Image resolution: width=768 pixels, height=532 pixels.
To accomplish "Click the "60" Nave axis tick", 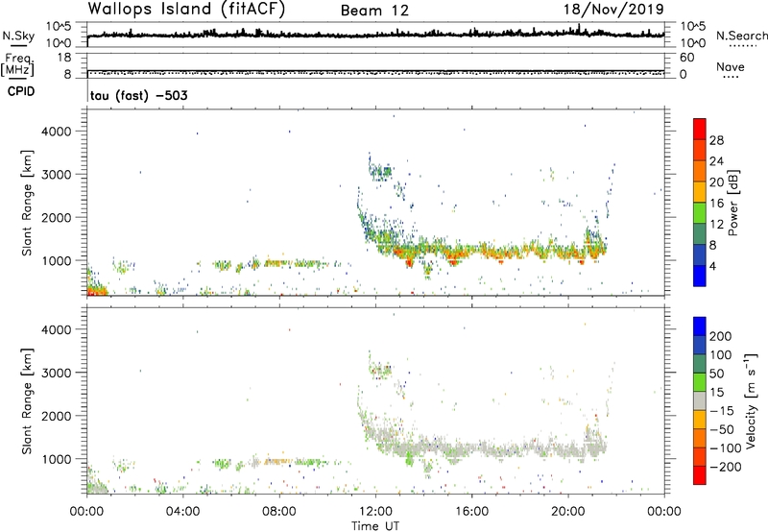I will tap(686, 58).
